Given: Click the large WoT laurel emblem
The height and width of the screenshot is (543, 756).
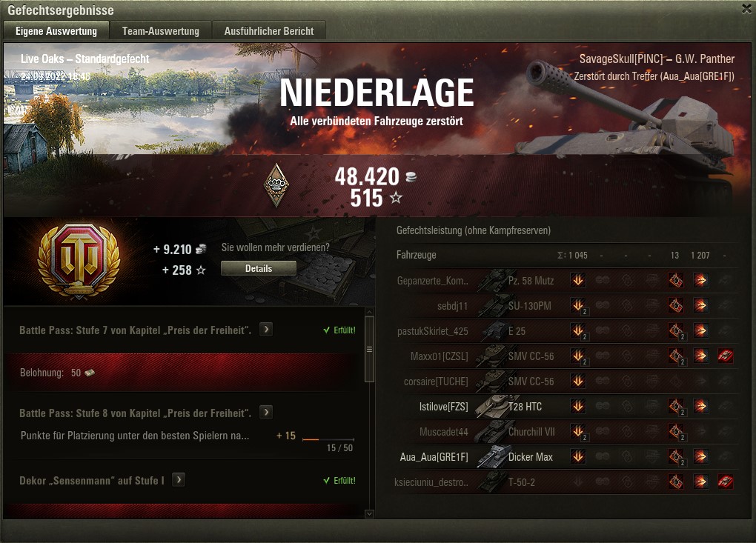Looking at the screenshot, I should tap(79, 261).
